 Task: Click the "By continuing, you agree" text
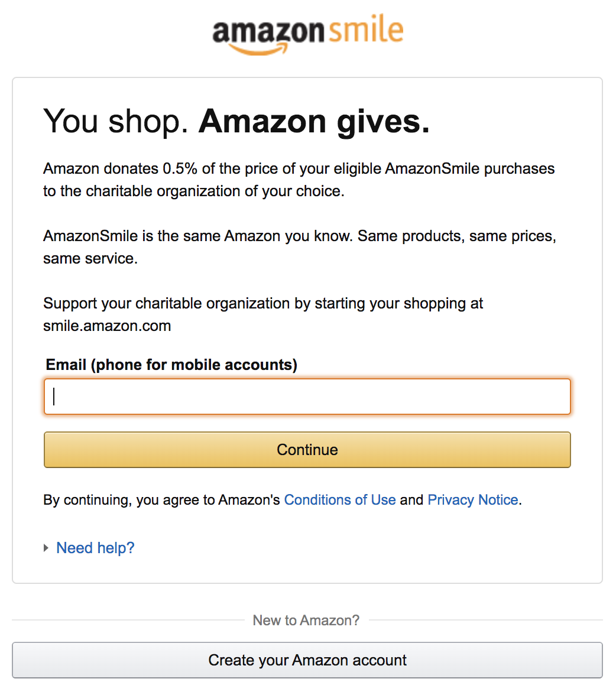(161, 500)
